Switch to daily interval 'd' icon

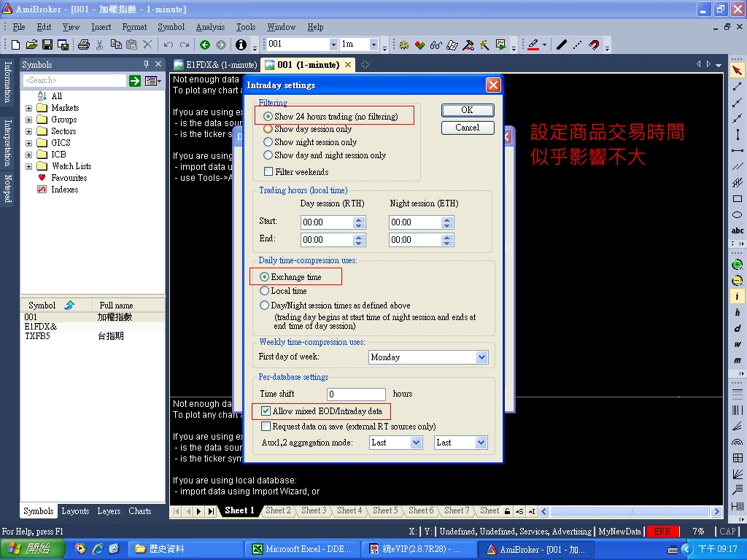click(x=737, y=329)
